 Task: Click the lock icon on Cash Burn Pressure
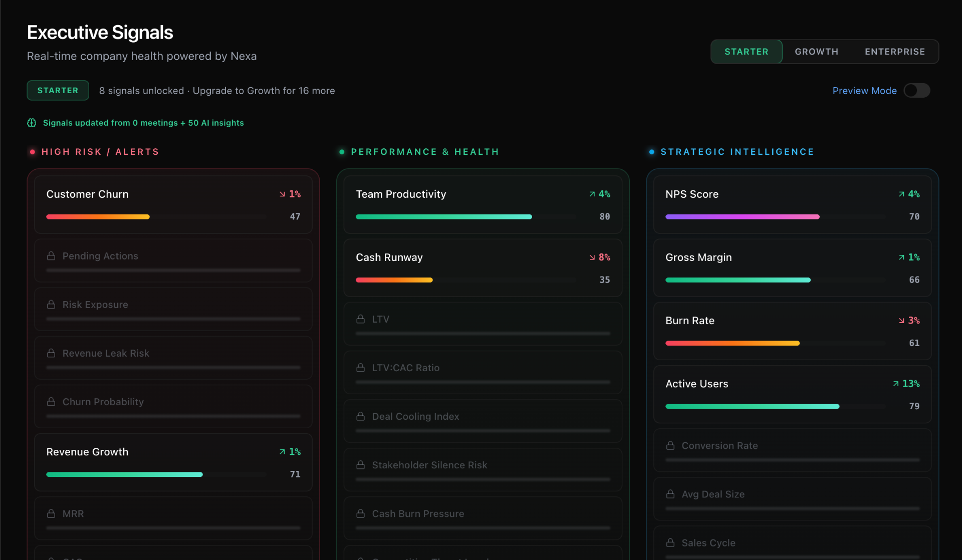[x=360, y=513]
